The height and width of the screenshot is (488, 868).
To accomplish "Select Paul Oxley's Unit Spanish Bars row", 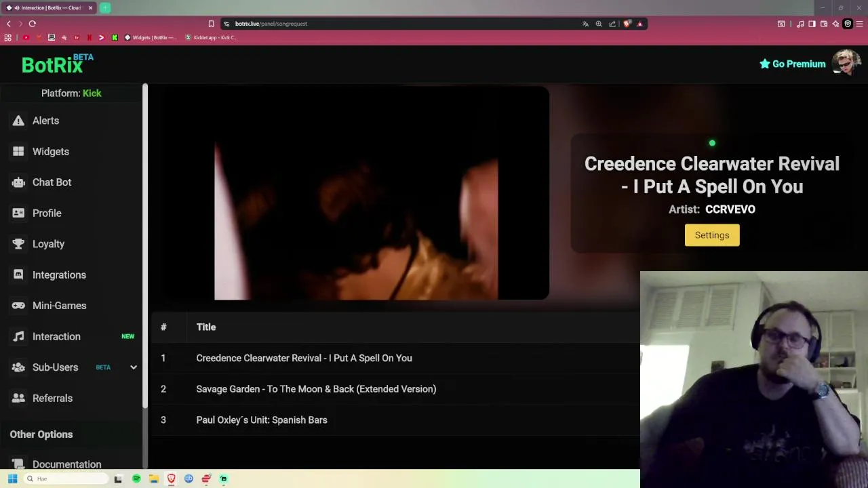I will (x=395, y=420).
